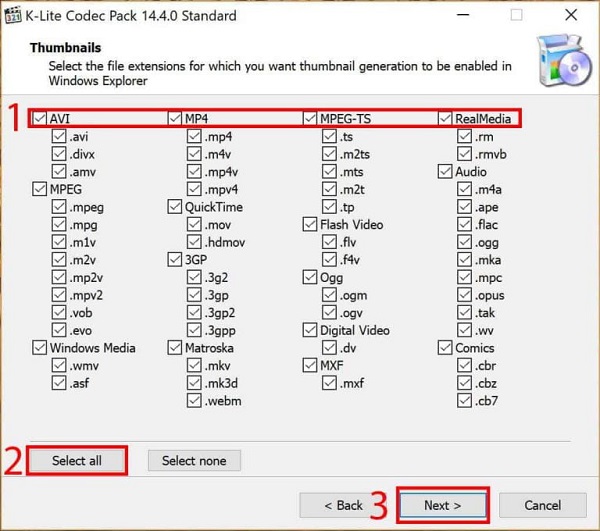Image resolution: width=600 pixels, height=531 pixels.
Task: Uncheck the Windows Media group checkbox
Action: pos(39,347)
